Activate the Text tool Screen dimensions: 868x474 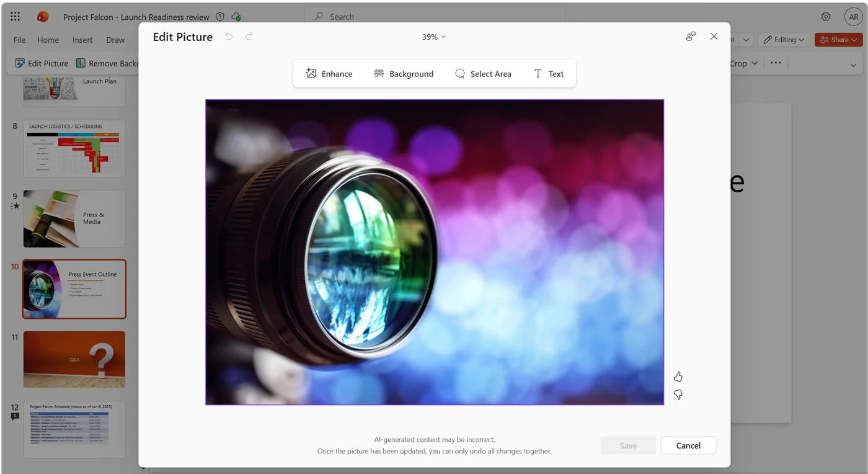coord(549,73)
